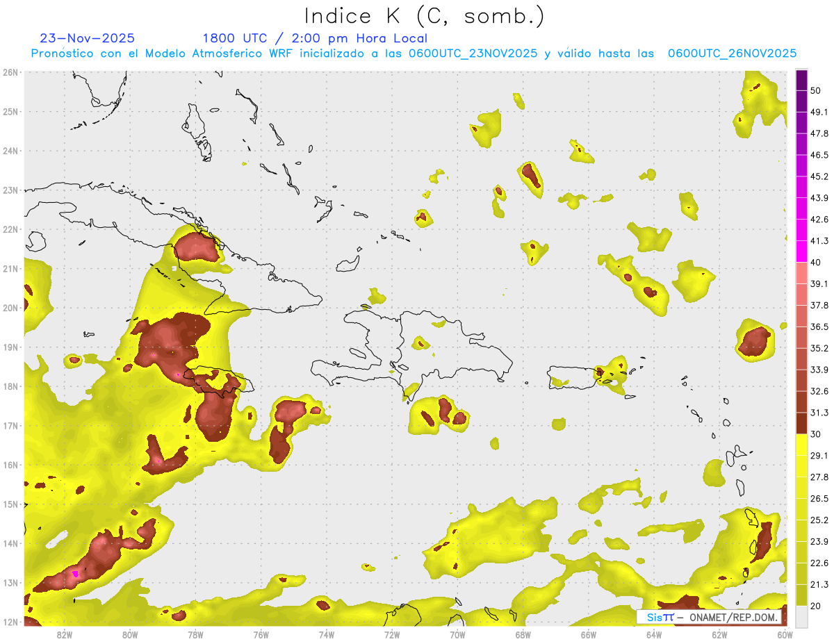Select the "25.2" color scale value
Screen dimensions: 834x644
[819, 520]
